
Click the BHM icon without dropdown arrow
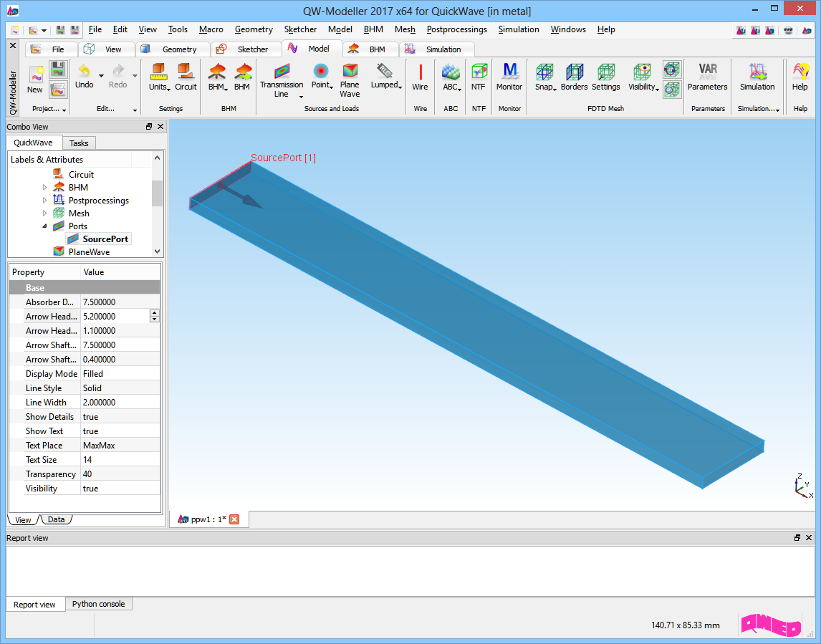pos(242,77)
